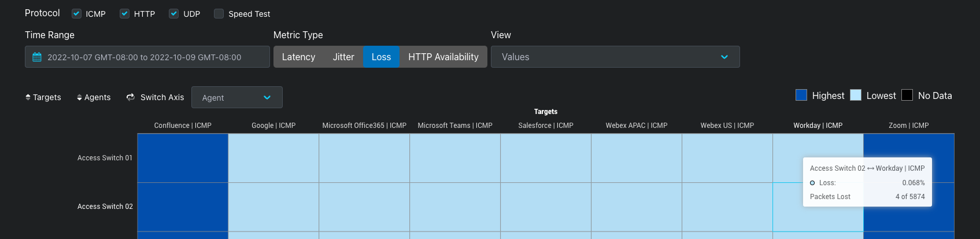Click the Access Switch 02 Confluence cell
Viewport: 980px width, 239px height.
(x=183, y=207)
